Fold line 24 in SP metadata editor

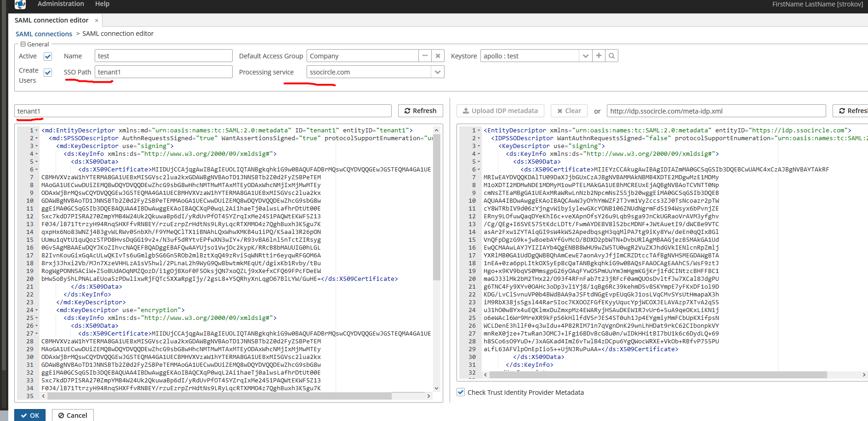tap(36, 310)
